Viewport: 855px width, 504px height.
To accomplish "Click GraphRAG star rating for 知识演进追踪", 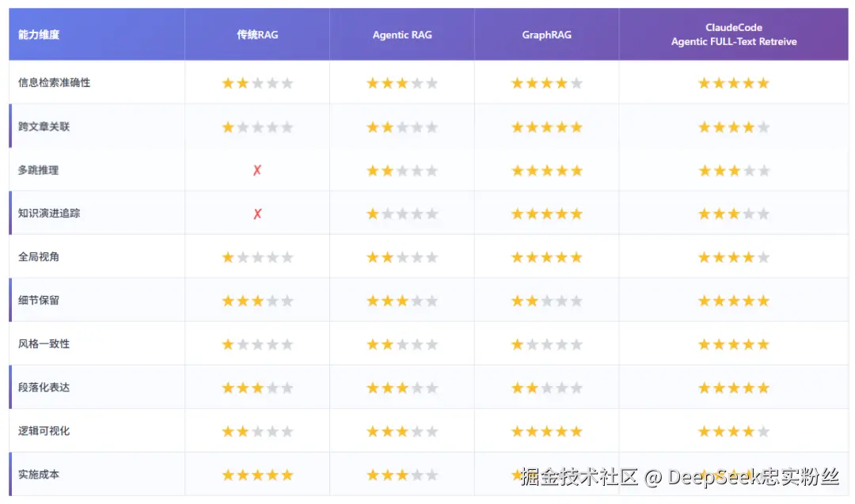I will coord(547,214).
